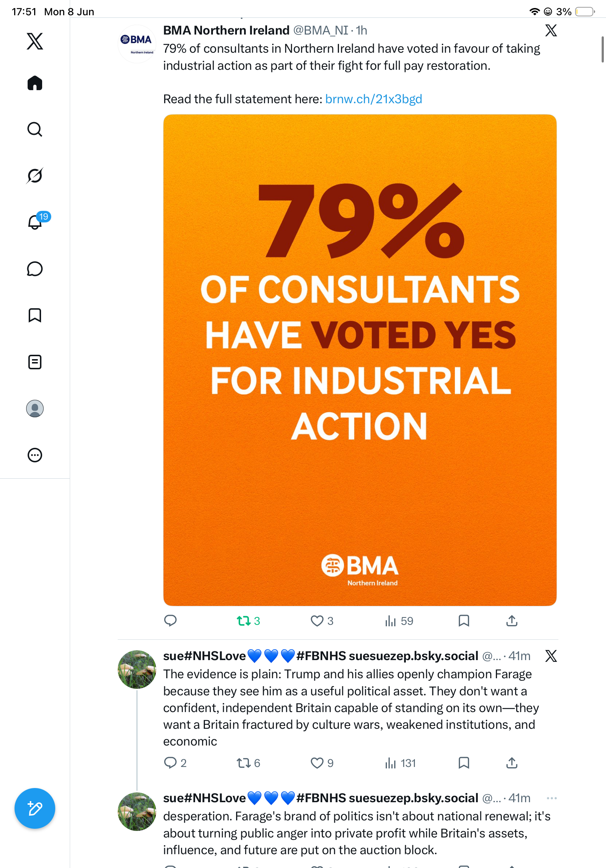Compose a new post
This screenshot has height=868, width=606.
[35, 808]
